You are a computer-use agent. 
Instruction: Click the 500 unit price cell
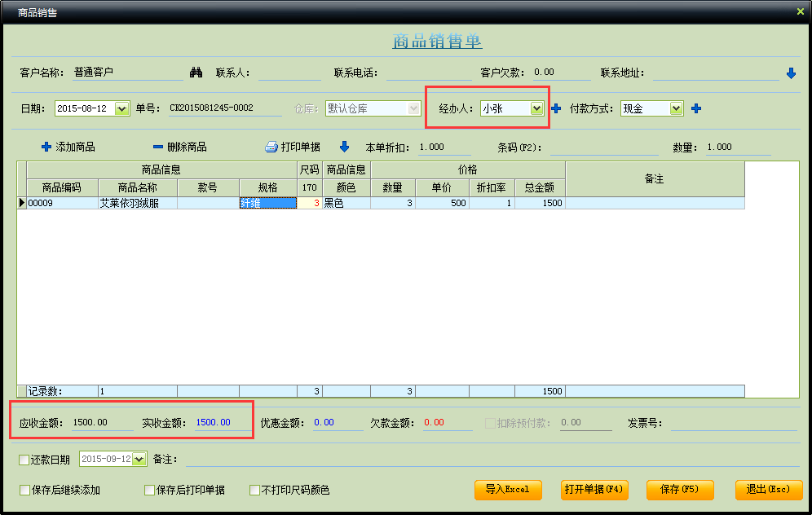(442, 204)
